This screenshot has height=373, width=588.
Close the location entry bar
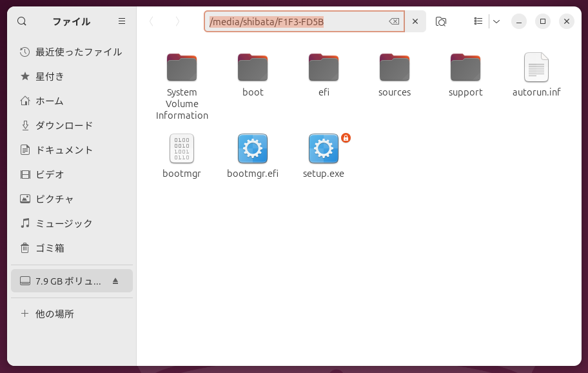[x=415, y=21]
